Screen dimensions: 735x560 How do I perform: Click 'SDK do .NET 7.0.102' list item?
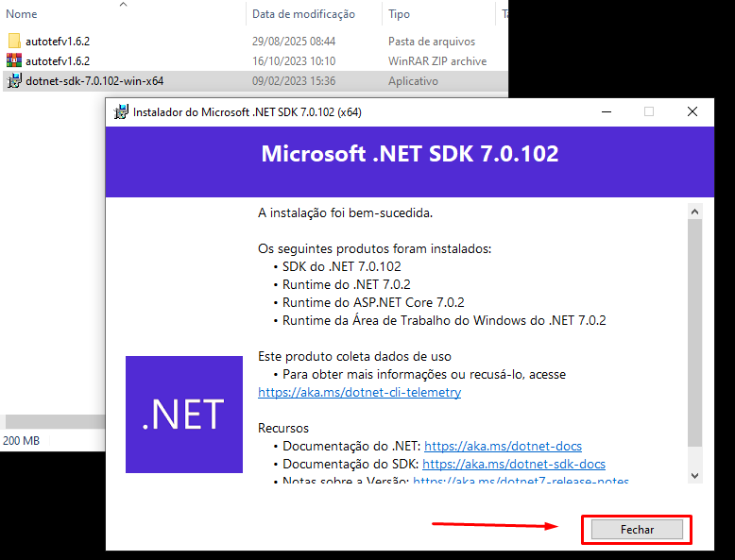pyautogui.click(x=342, y=266)
